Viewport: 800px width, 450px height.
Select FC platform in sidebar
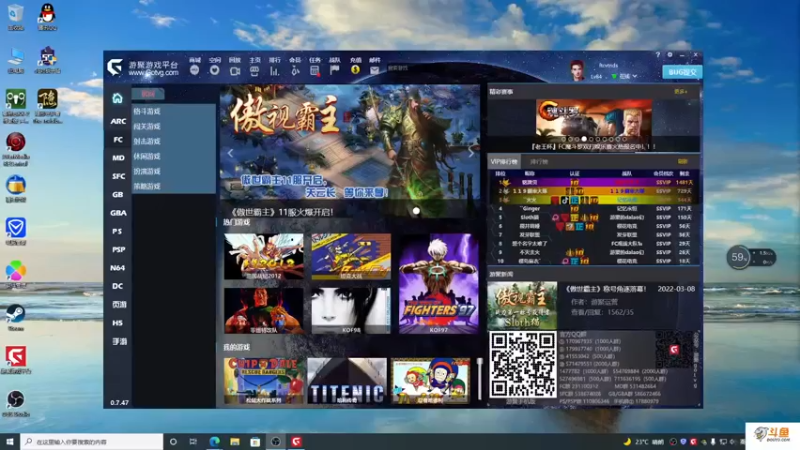[x=118, y=139]
